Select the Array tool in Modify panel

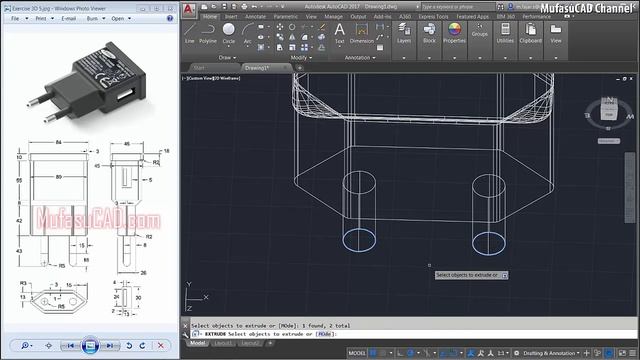304,47
